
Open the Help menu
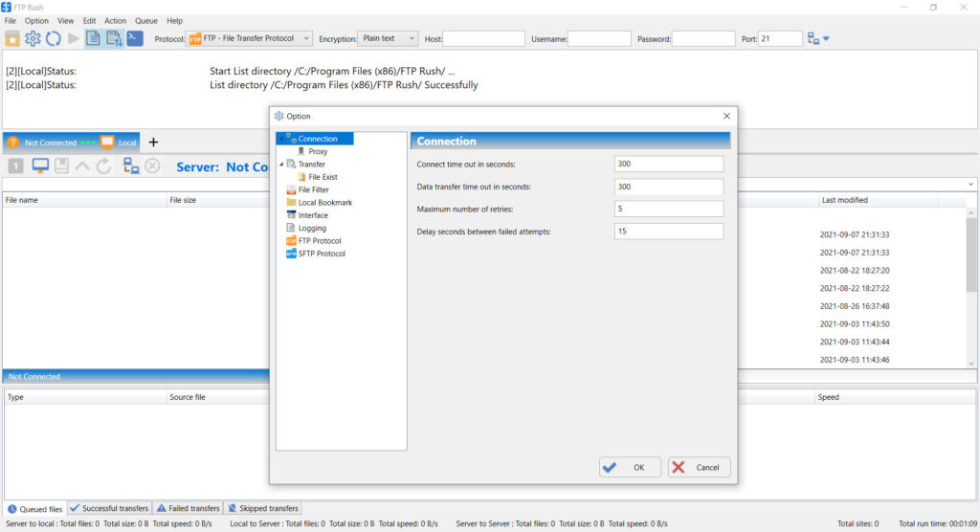coord(174,21)
